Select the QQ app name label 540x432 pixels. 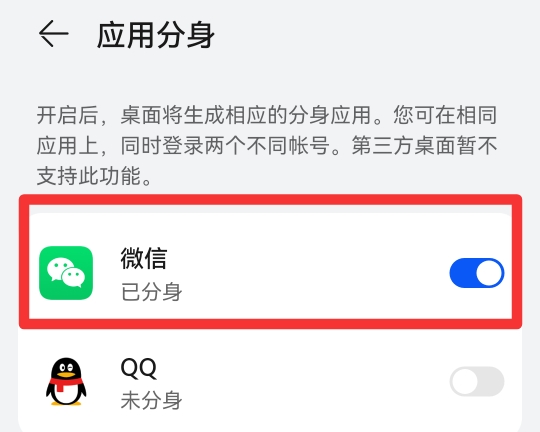pos(138,369)
